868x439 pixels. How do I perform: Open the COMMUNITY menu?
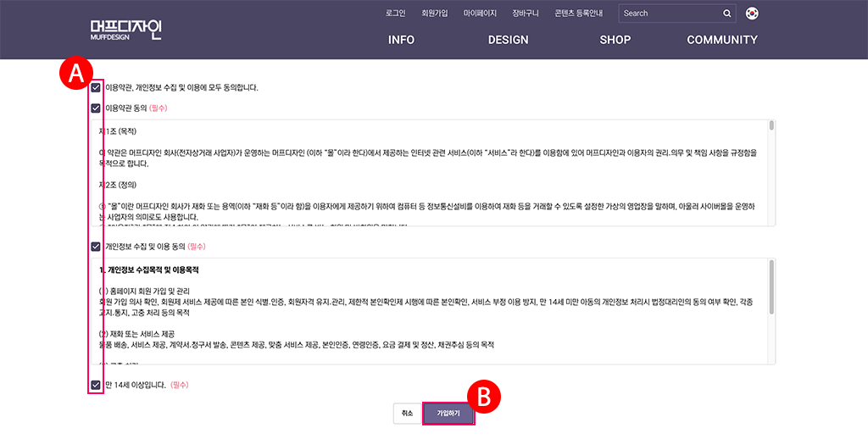[x=722, y=40]
